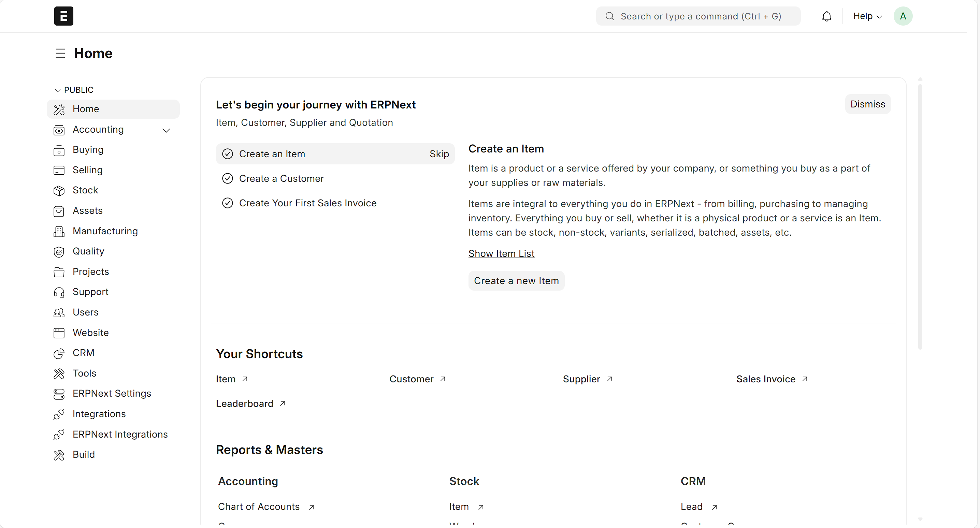Click the Quality shield icon
The image size is (980, 528).
[59, 252]
